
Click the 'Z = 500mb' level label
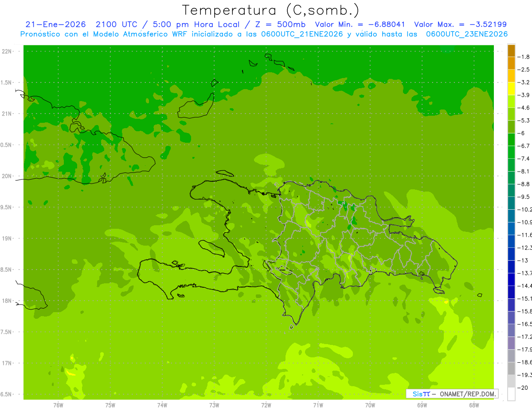point(280,24)
